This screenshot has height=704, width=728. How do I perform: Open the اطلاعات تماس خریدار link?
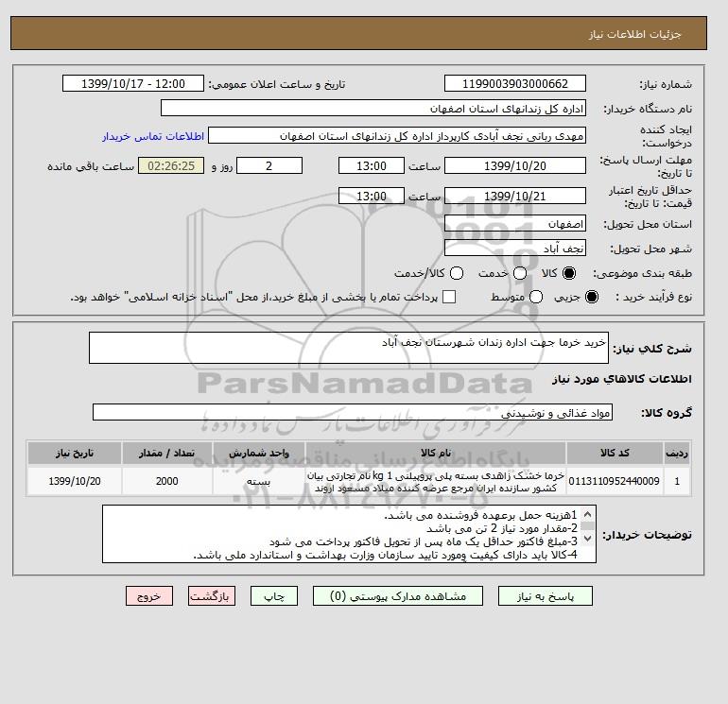click(153, 136)
